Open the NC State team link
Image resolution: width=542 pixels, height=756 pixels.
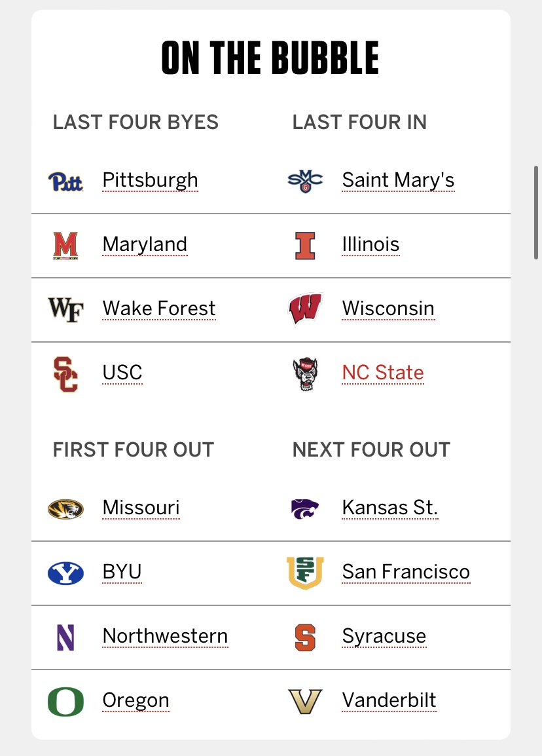pos(383,373)
